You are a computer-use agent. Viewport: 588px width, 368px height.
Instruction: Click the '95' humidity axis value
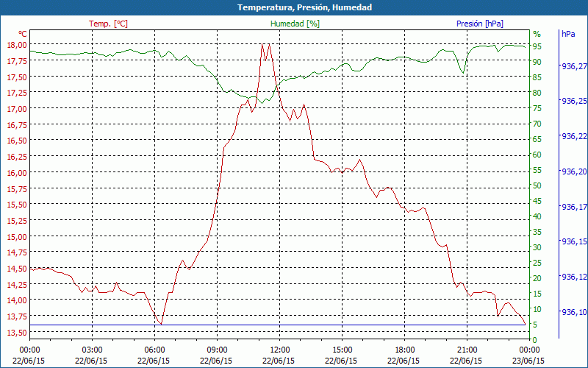click(x=537, y=46)
